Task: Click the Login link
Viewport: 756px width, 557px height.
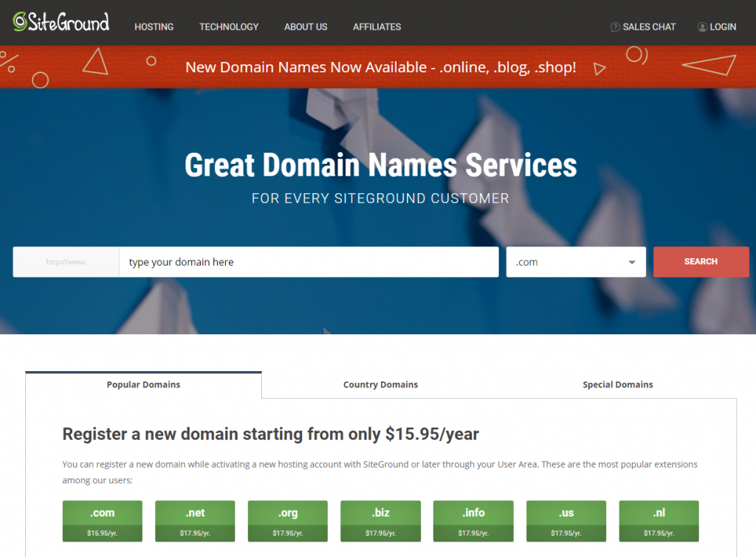Action: 723,27
